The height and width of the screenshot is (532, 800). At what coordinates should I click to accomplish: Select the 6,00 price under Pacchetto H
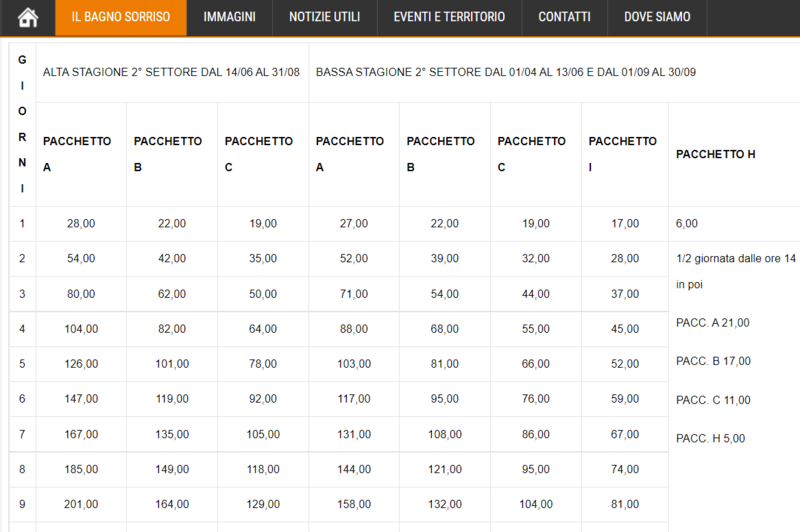[x=687, y=224]
